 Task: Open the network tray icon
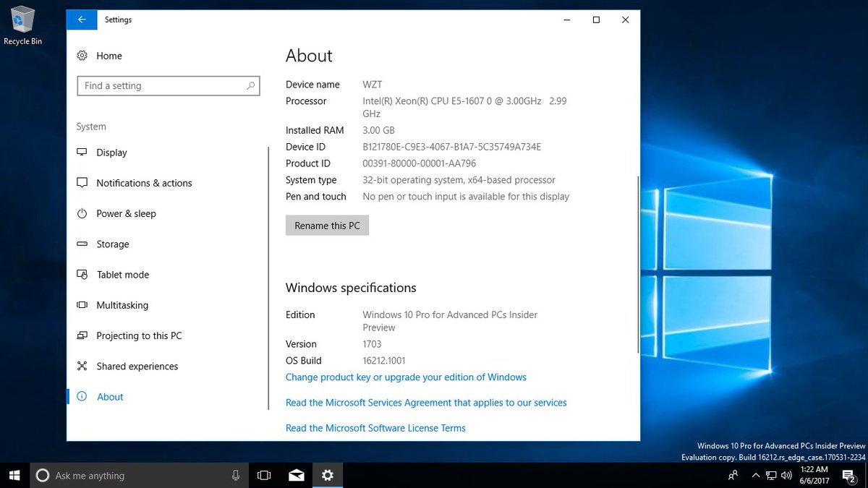click(x=772, y=475)
